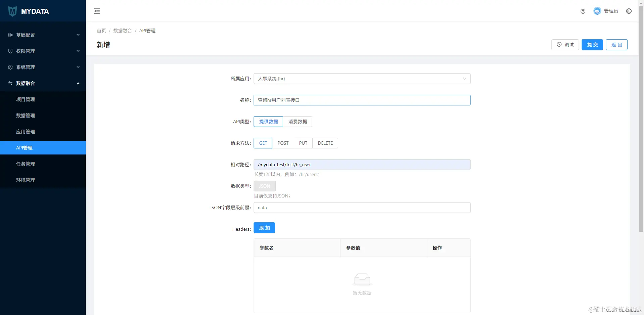Image resolution: width=644 pixels, height=315 pixels.
Task: Select the DELETE request method
Action: coord(325,143)
